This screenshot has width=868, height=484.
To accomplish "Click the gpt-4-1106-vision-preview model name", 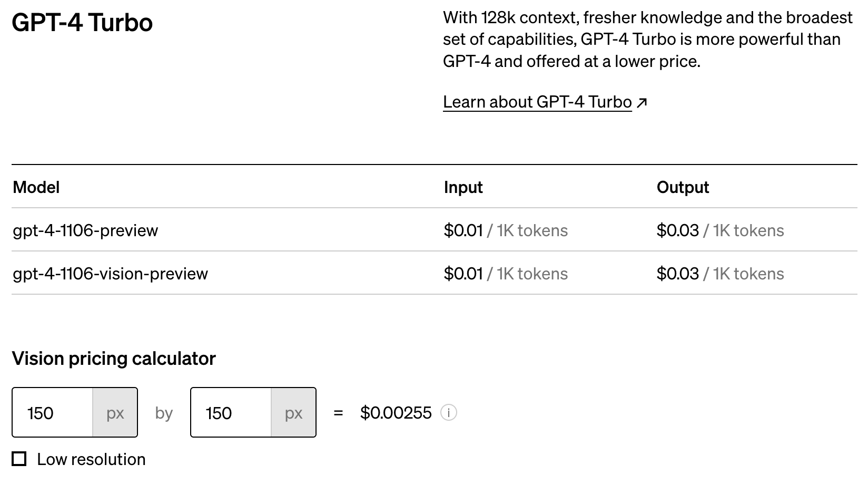I will coord(110,274).
